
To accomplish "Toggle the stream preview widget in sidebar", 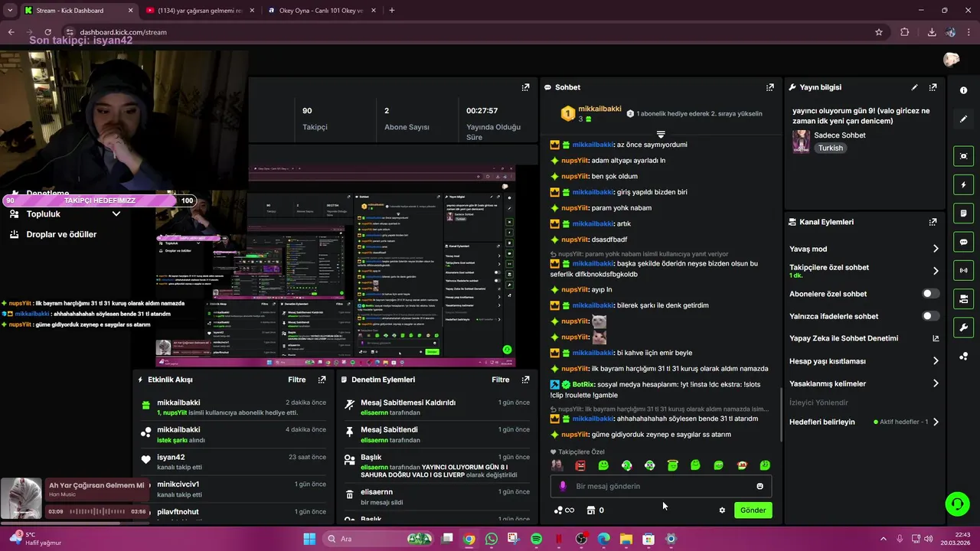I will click(963, 156).
